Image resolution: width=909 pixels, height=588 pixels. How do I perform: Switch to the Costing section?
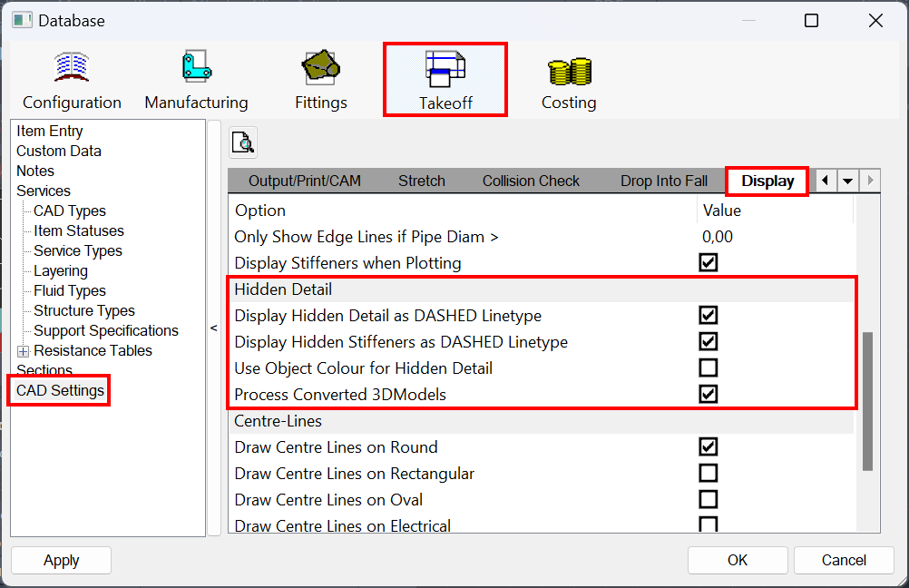569,77
